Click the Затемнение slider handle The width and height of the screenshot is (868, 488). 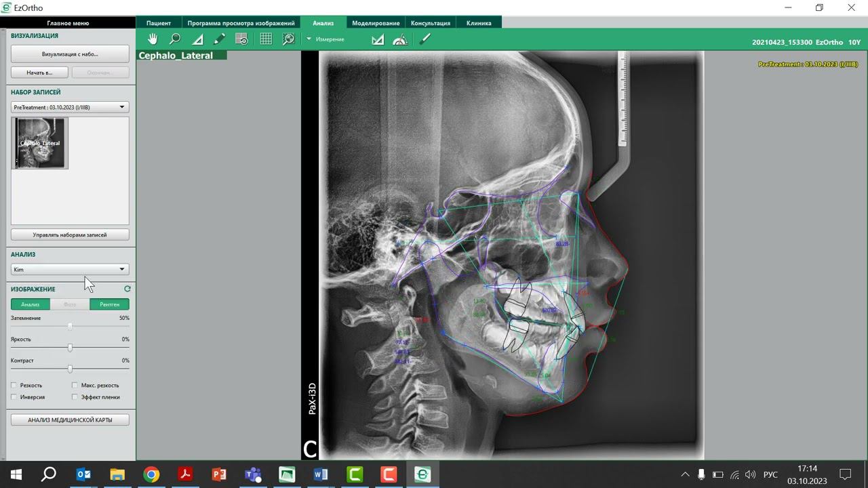70,327
